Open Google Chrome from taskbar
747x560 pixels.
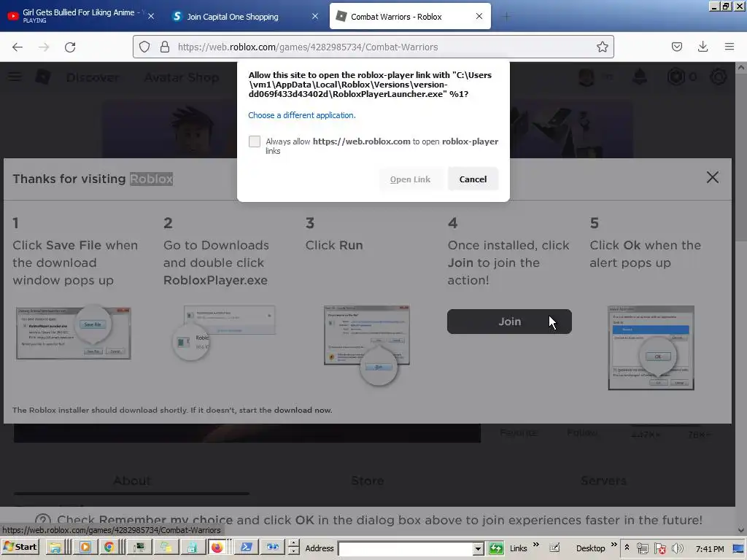(x=109, y=548)
